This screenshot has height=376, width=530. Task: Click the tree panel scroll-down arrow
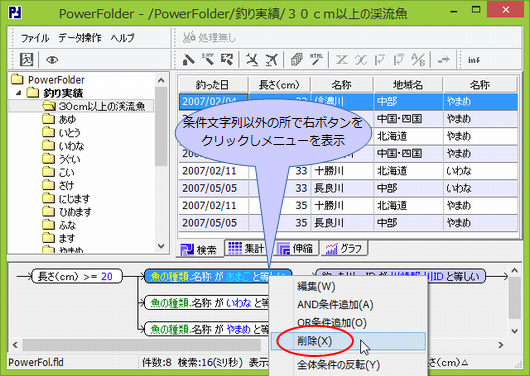click(161, 246)
